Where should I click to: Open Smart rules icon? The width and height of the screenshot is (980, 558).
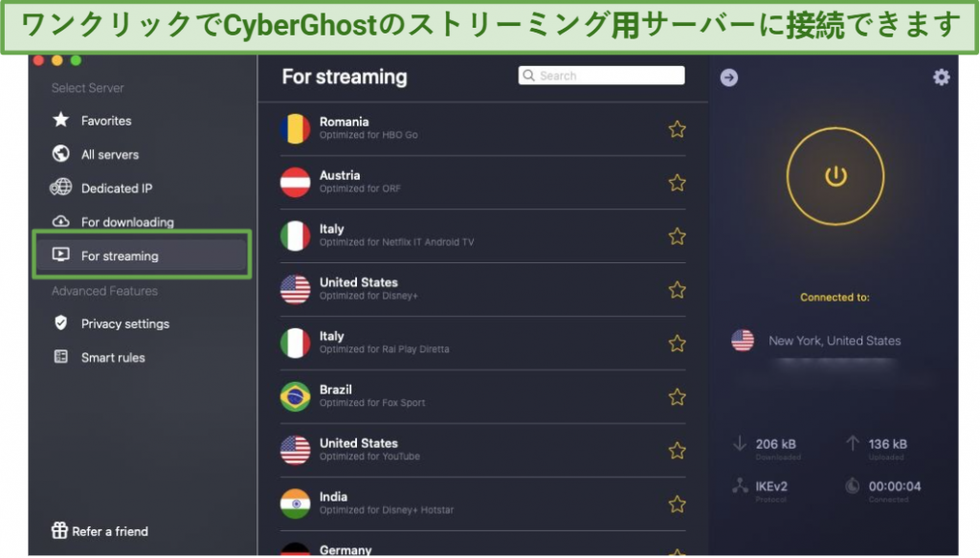[60, 357]
